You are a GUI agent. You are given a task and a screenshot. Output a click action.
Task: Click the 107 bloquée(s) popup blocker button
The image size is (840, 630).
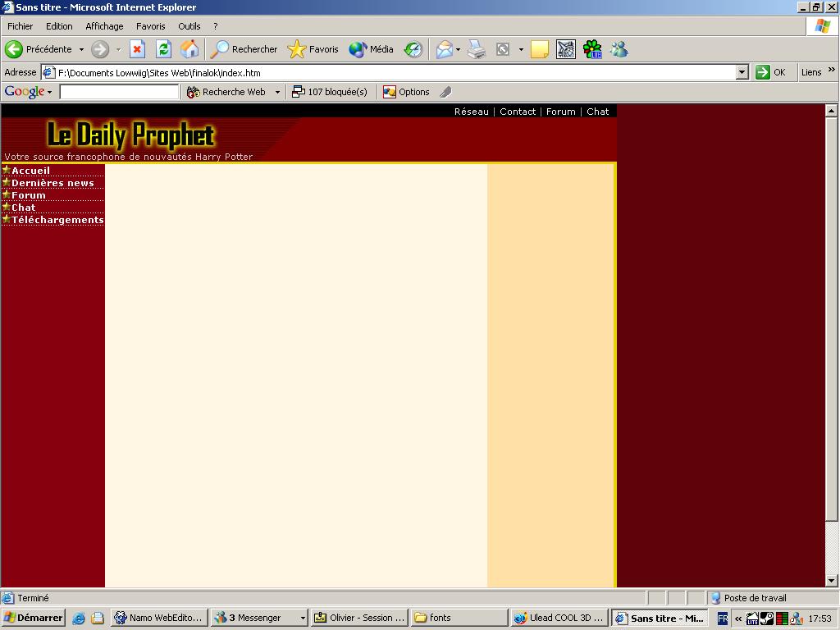click(x=330, y=92)
